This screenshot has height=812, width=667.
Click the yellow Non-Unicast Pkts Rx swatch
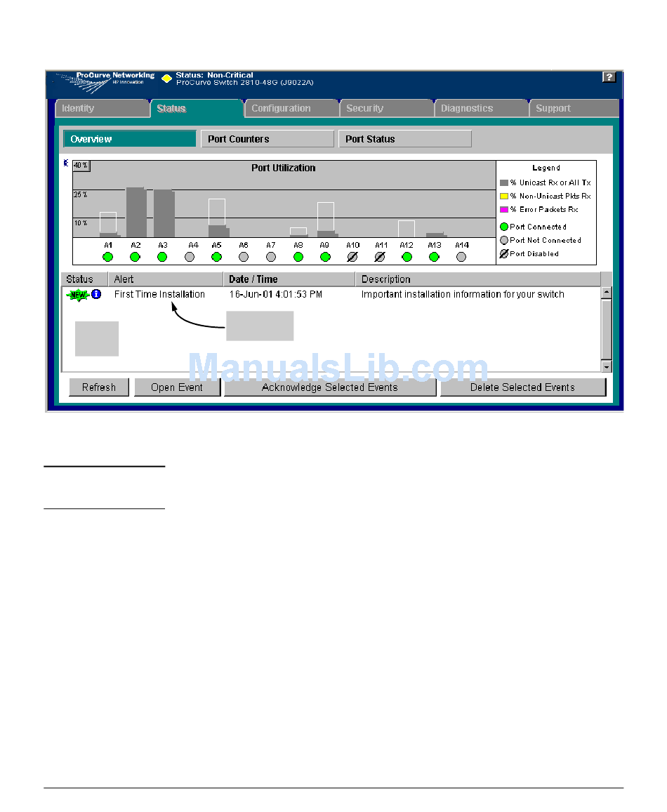click(x=503, y=197)
